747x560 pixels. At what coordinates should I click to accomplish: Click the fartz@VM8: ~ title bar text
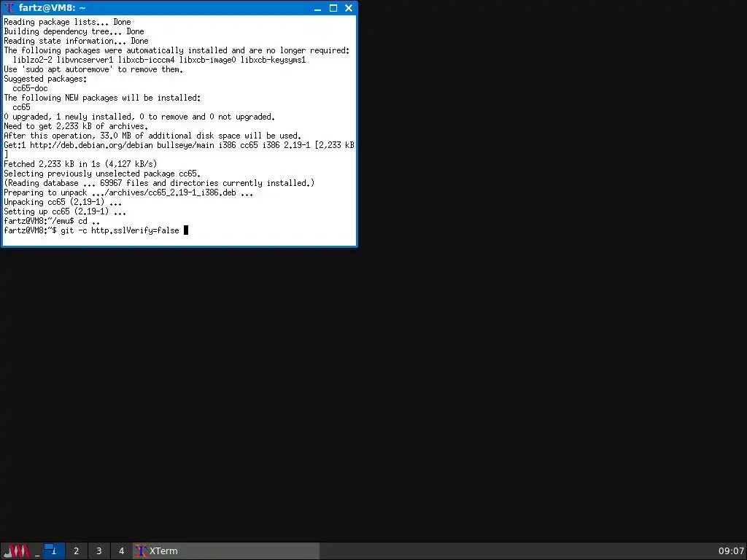point(53,8)
